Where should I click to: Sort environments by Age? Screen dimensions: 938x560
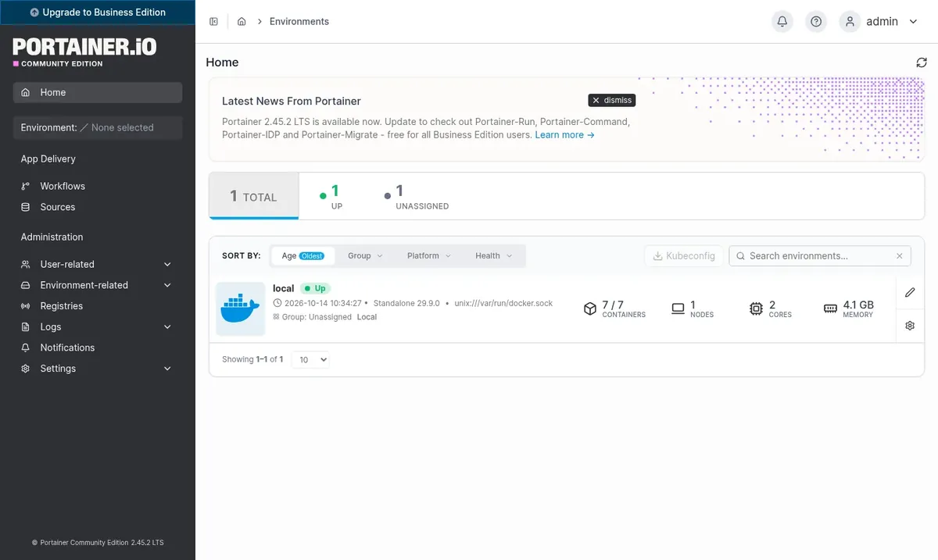tap(303, 255)
